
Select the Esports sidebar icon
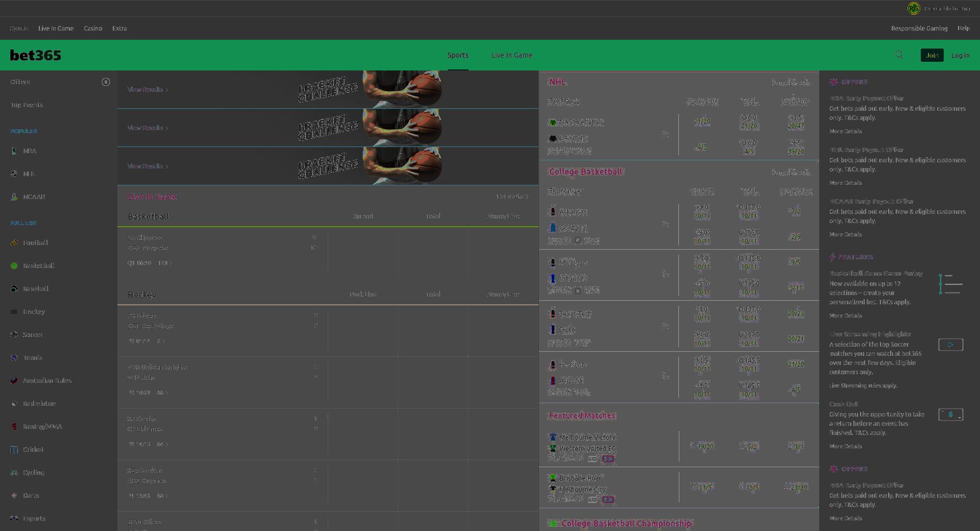pyautogui.click(x=14, y=518)
